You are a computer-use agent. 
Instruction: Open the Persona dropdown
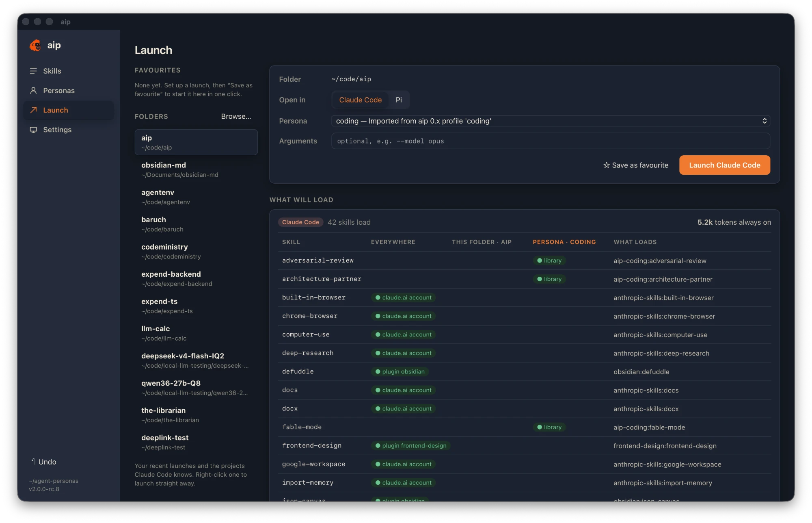tap(551, 121)
